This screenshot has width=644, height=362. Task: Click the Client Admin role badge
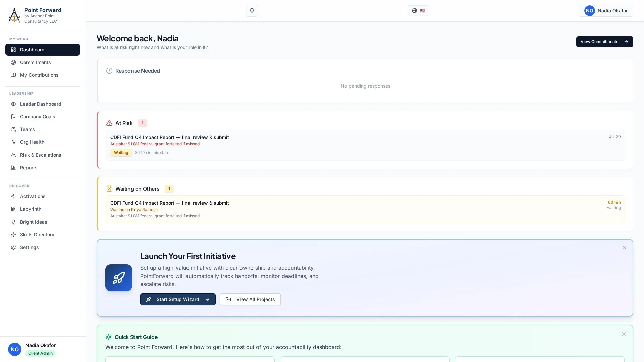click(40, 353)
